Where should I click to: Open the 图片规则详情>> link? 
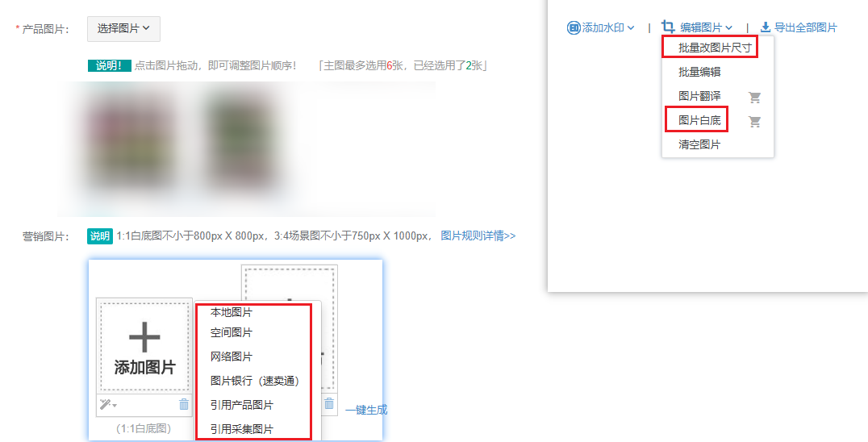(478, 236)
